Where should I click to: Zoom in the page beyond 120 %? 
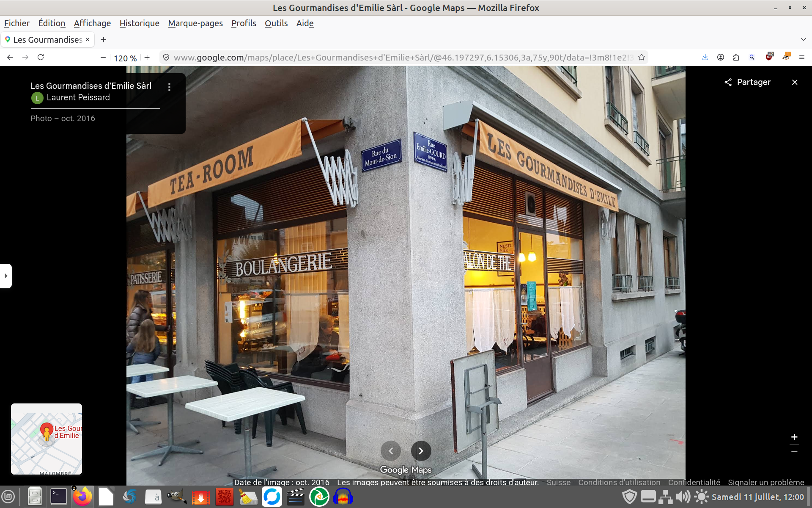pos(147,58)
